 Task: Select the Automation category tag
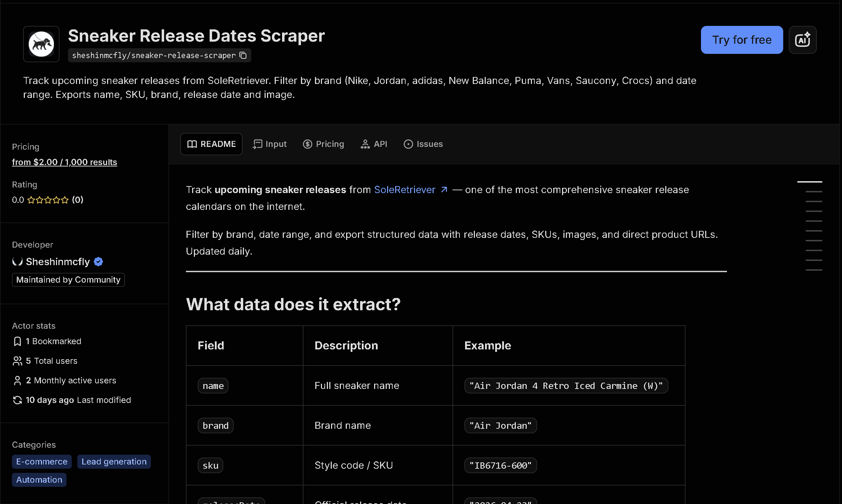coord(39,480)
